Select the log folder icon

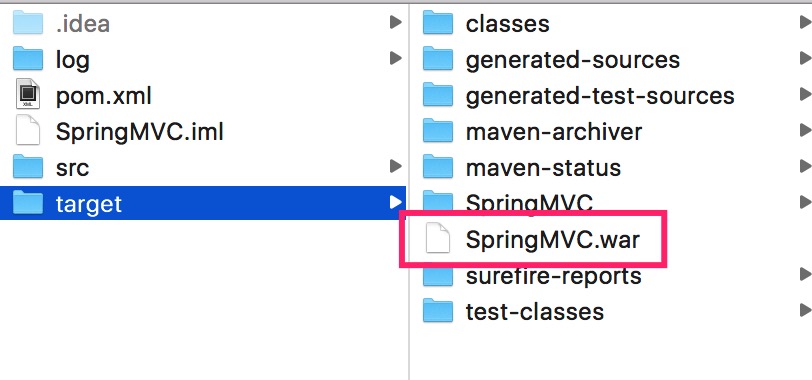point(27,59)
